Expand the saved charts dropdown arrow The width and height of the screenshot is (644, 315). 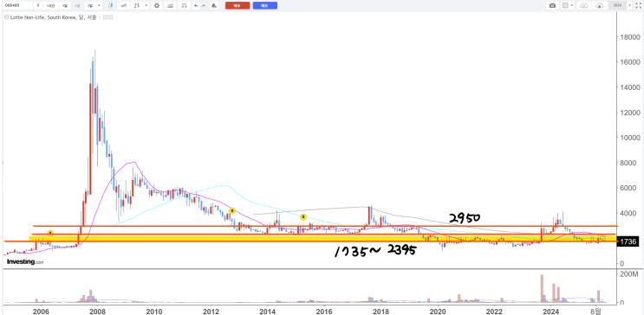[x=629, y=5]
